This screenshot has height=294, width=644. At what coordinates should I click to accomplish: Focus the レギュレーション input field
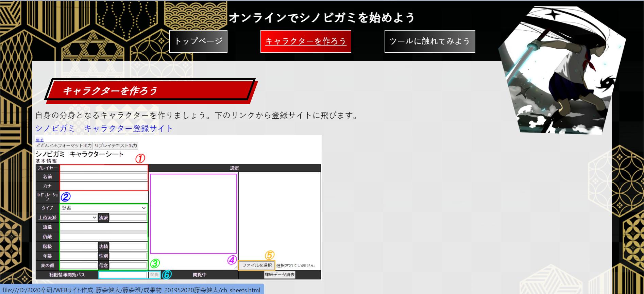(x=104, y=197)
